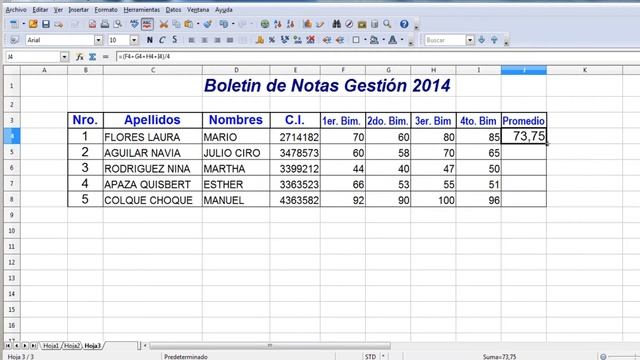The image size is (640, 360).
Task: Export directly as PDF icon
Action: point(92,24)
